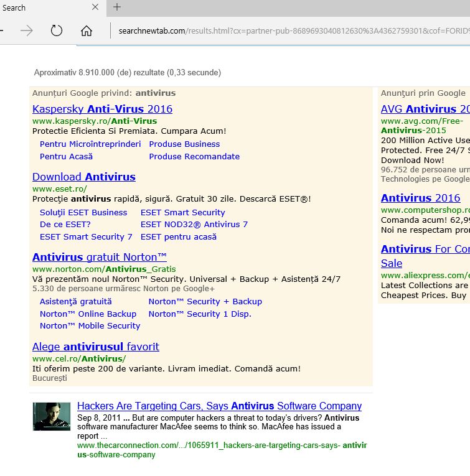Open Pentru Acasă sitelink
470x476 pixels.
(x=66, y=156)
